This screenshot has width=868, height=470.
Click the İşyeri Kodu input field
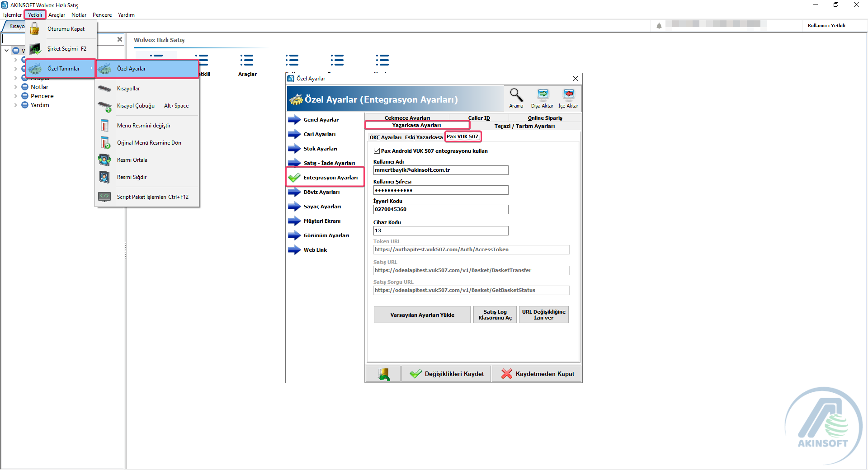pos(441,210)
